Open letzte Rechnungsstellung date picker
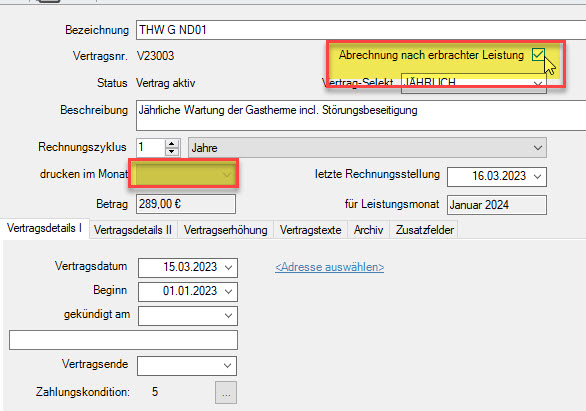 (x=537, y=176)
